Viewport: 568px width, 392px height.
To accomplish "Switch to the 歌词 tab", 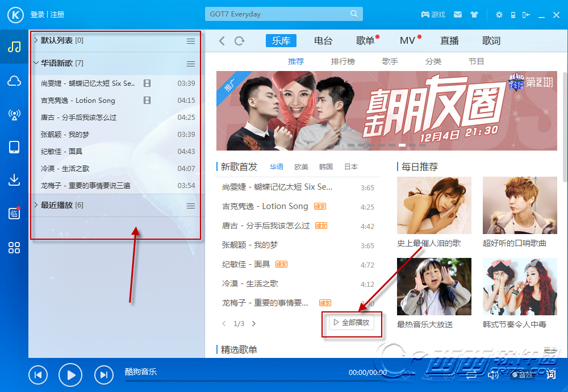I will 491,40.
